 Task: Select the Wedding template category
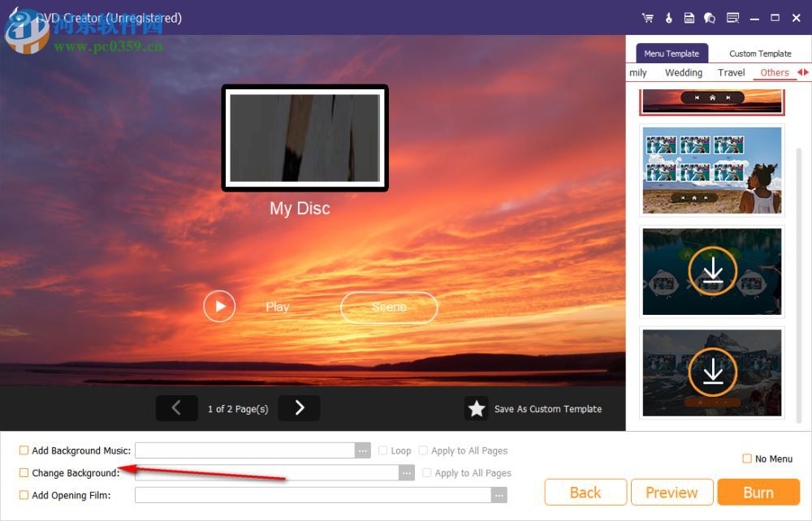[x=683, y=72]
